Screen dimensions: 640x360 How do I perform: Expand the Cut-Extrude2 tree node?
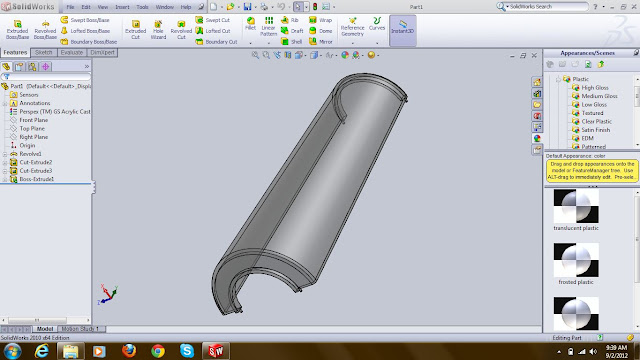click(5, 162)
